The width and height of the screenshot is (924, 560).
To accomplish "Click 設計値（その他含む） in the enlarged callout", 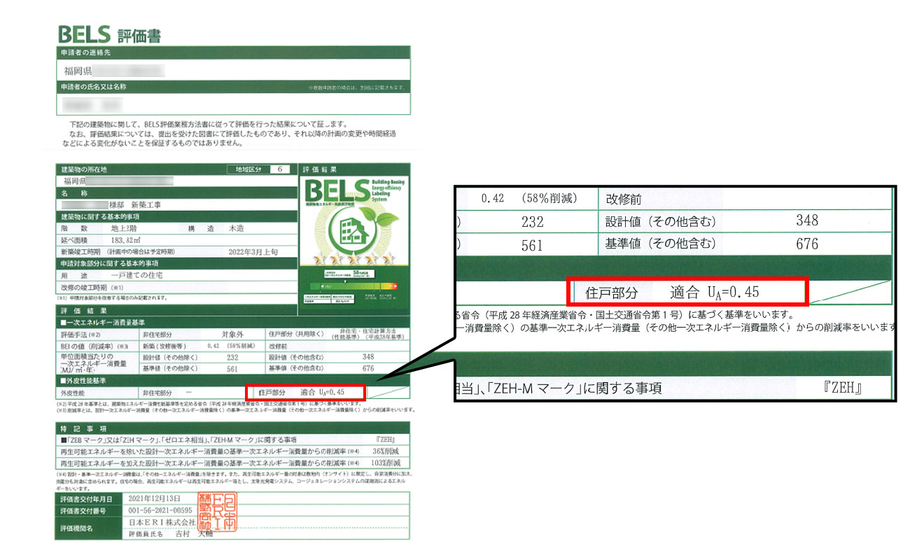I will pyautogui.click(x=661, y=222).
